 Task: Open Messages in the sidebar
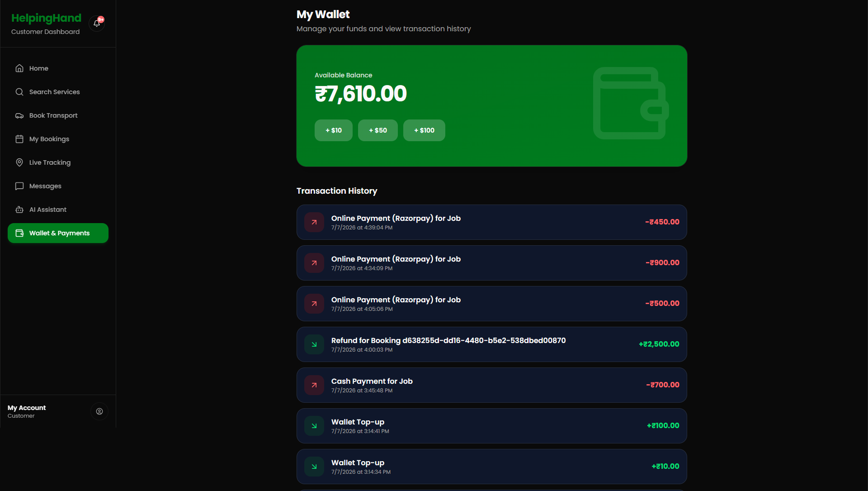tap(58, 186)
